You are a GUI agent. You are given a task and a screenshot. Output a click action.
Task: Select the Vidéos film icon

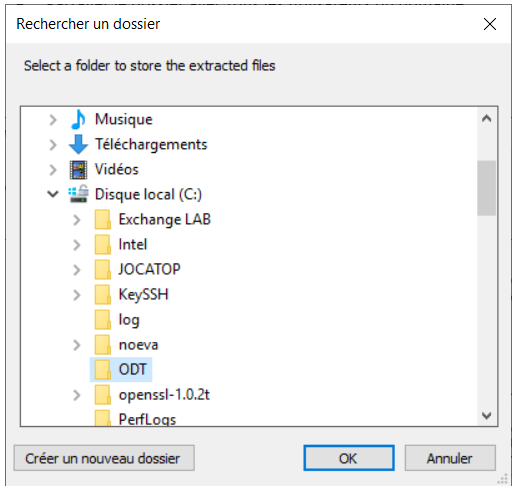pyautogui.click(x=78, y=170)
